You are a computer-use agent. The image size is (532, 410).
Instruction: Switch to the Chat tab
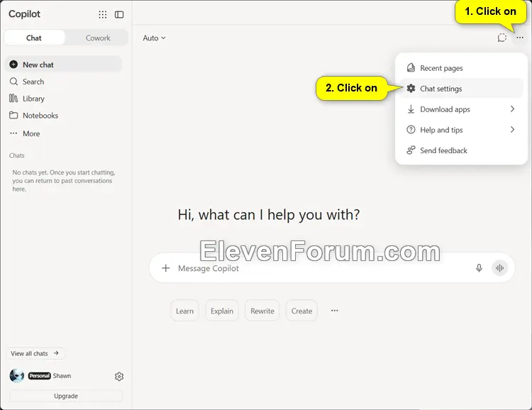click(x=34, y=38)
